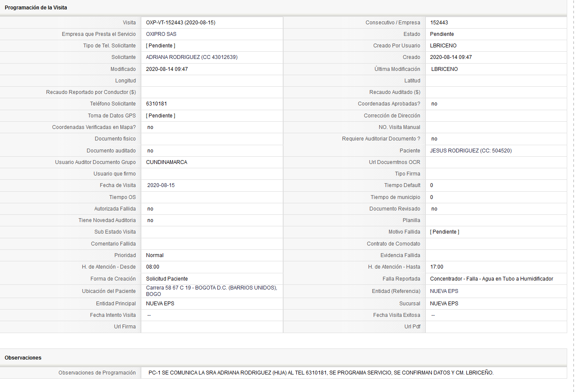583x392 pixels.
Task: Click the Tipo Firma label
Action: tap(407, 174)
